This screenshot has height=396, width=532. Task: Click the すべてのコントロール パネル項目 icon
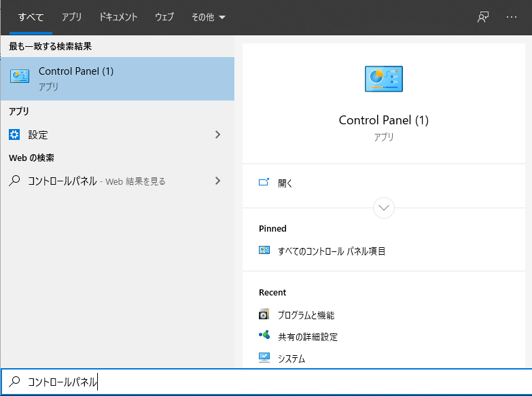264,251
